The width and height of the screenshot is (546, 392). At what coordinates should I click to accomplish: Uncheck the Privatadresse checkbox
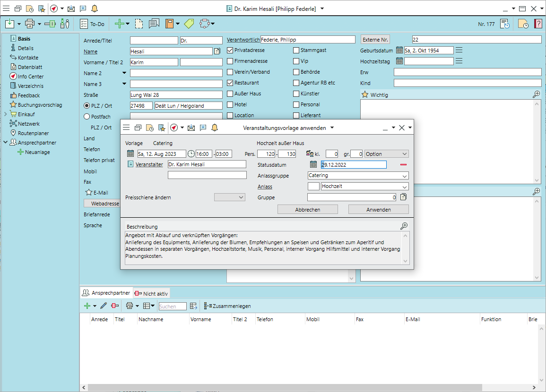pos(230,50)
